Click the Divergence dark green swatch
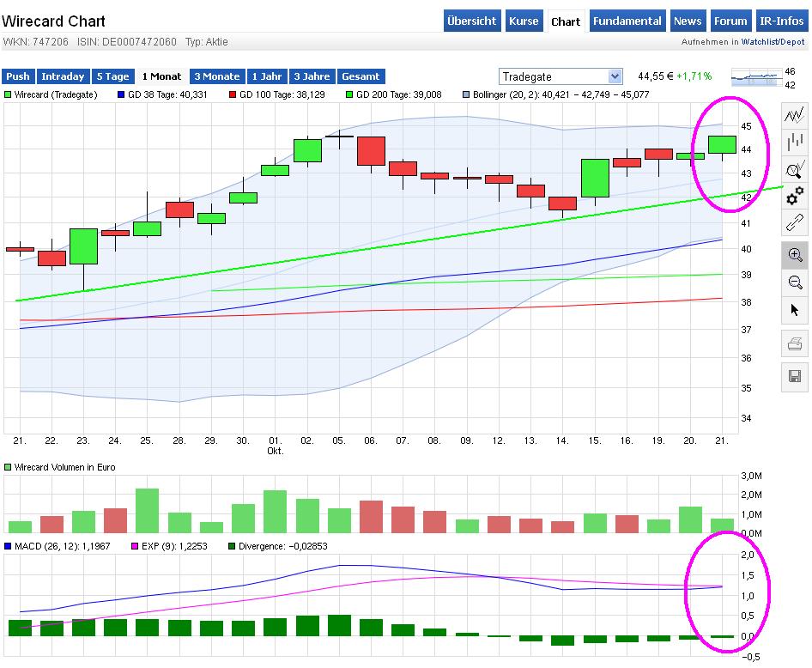This screenshot has width=812, height=668. pos(232,546)
